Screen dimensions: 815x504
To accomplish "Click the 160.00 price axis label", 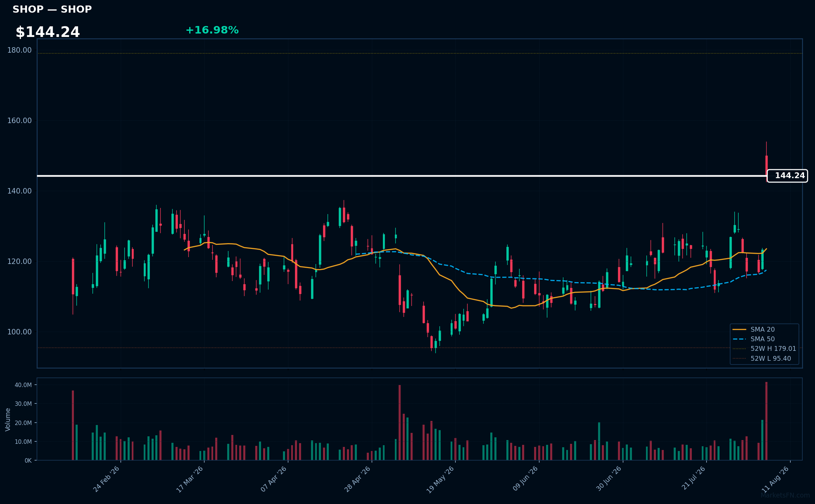I will (x=20, y=121).
